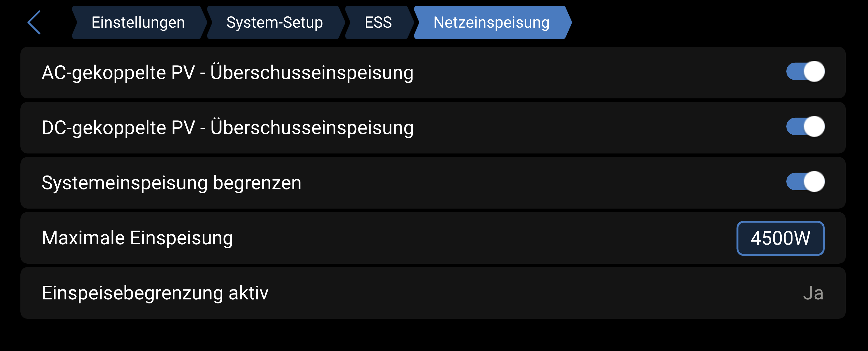Open the Einstellungen breadcrumb
The image size is (868, 351).
pyautogui.click(x=138, y=22)
